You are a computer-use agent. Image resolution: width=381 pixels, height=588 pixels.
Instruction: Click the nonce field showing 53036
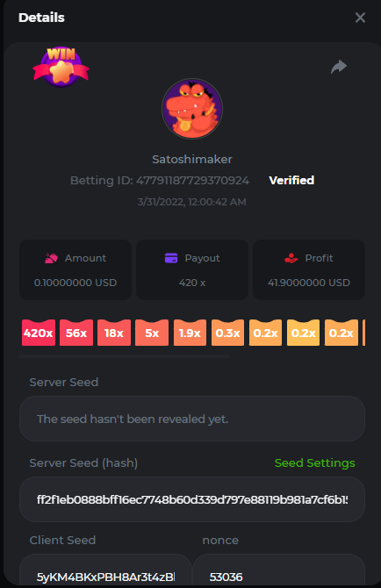pos(278,570)
